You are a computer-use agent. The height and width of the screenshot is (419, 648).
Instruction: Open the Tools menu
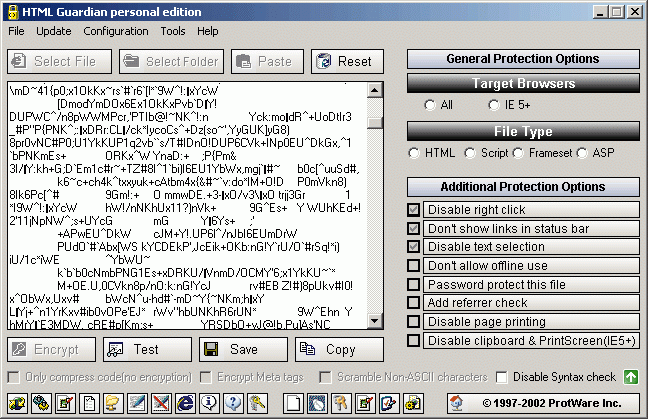point(173,31)
